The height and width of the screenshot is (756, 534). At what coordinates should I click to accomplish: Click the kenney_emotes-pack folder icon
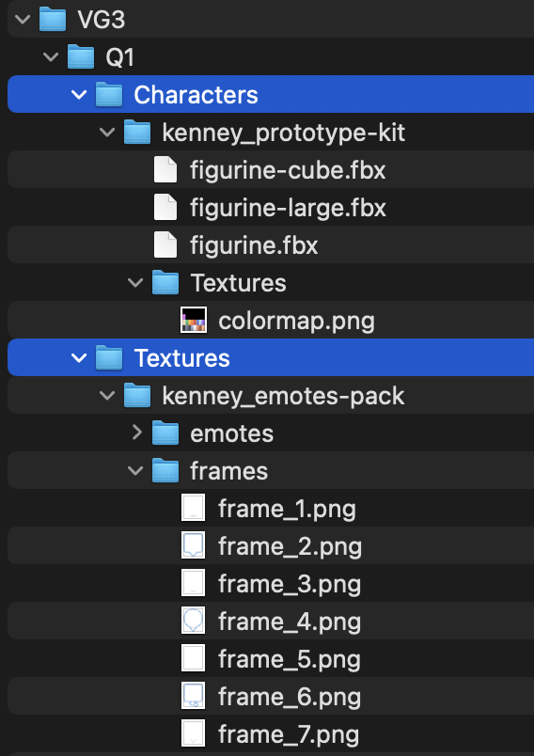(137, 395)
